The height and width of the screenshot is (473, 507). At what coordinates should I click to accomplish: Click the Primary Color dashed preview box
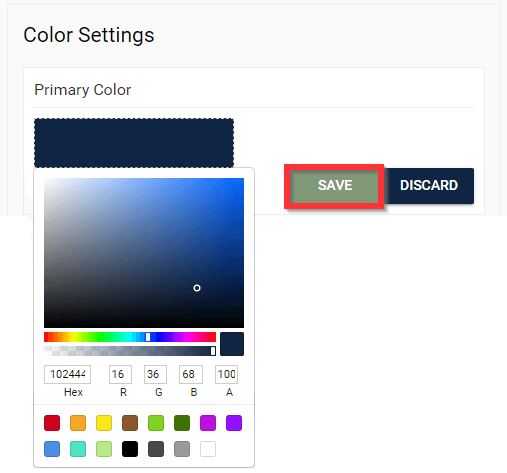coord(134,143)
